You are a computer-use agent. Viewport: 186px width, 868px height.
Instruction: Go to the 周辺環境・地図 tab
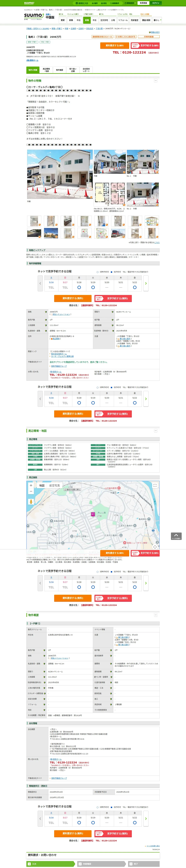click(46, 70)
